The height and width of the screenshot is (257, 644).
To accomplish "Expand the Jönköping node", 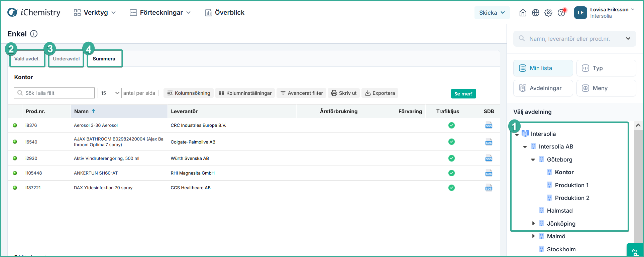I will pyautogui.click(x=533, y=223).
